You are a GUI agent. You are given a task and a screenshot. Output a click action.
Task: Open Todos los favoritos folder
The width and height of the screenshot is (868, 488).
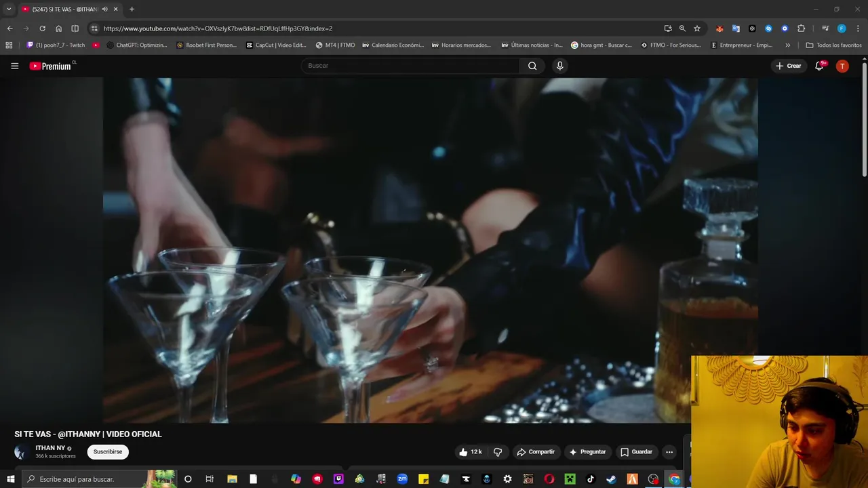pos(833,45)
